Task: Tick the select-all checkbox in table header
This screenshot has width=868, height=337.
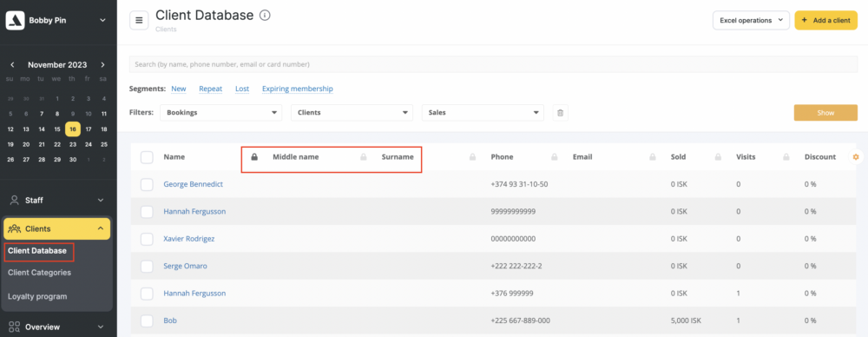Action: coord(147,157)
